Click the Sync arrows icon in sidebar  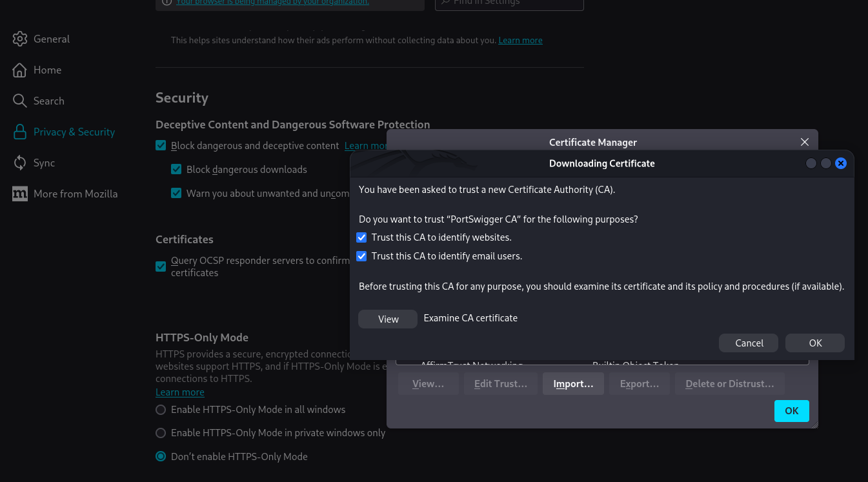(20, 163)
